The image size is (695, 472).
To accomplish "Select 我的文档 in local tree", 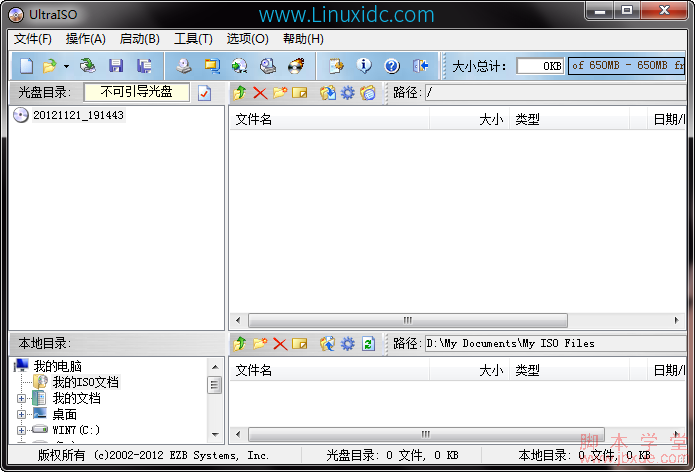I will 76,398.
